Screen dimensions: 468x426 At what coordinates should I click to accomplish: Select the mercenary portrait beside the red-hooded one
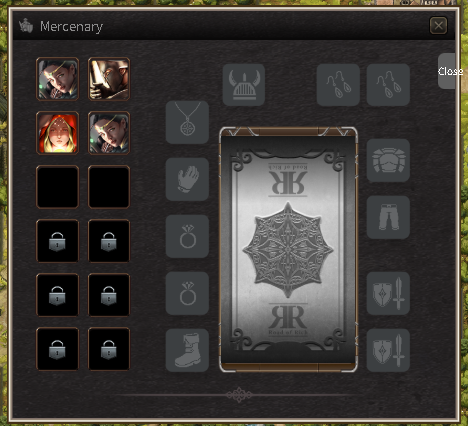pos(109,133)
